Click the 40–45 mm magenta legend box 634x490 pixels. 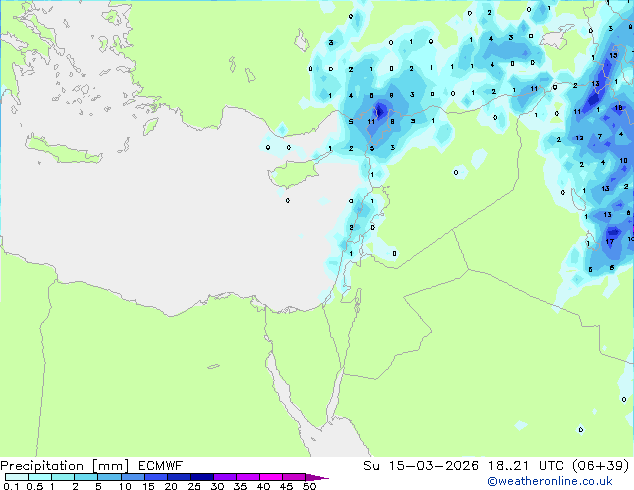point(271,477)
